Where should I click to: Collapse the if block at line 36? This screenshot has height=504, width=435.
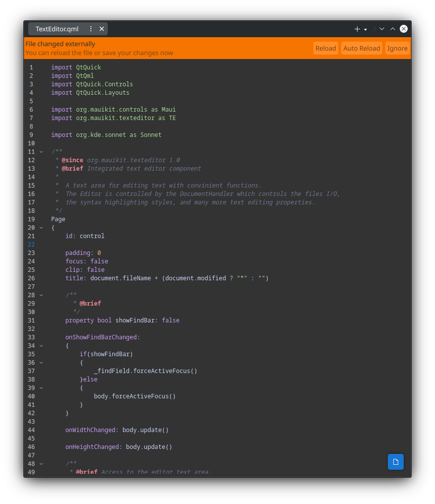41,363
